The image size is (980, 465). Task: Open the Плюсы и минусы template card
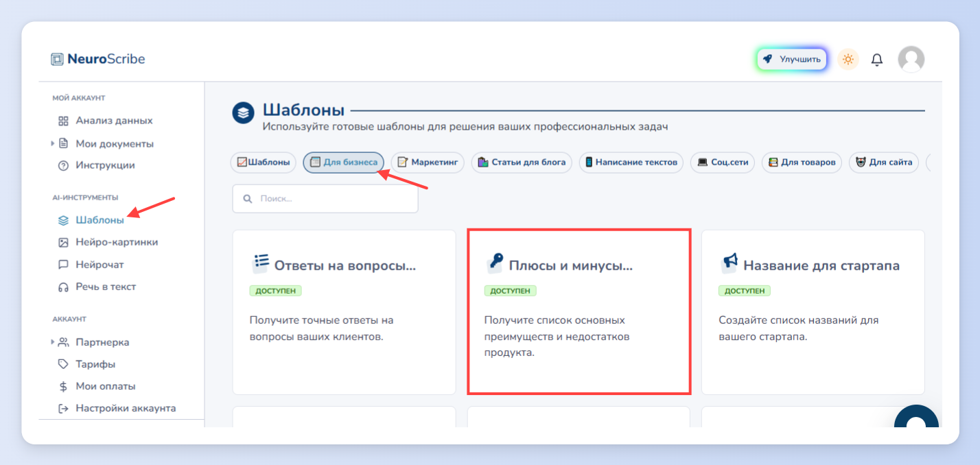pos(579,312)
